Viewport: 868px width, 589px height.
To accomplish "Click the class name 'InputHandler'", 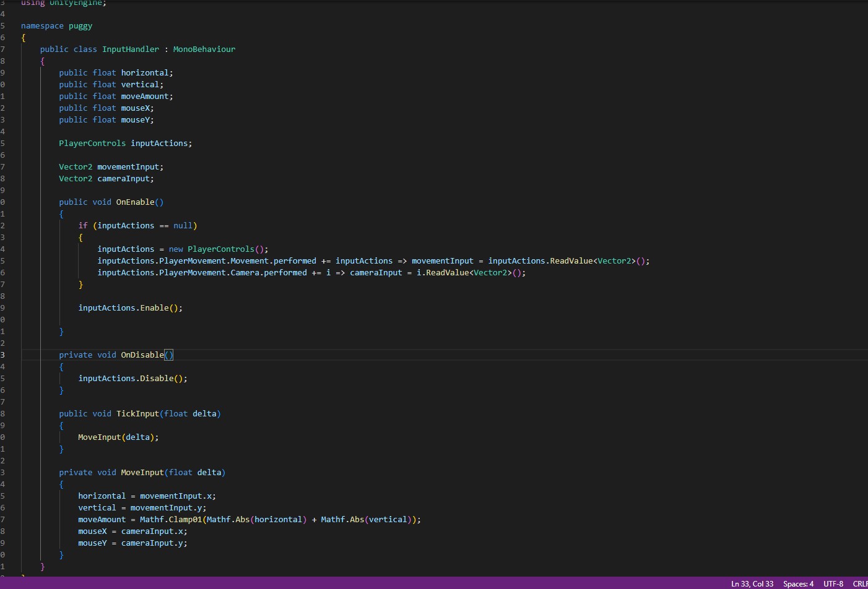I will coord(131,49).
